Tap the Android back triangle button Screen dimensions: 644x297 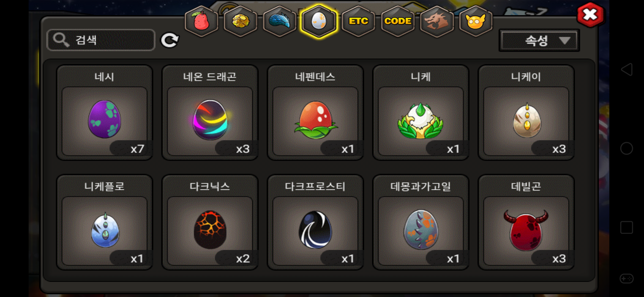click(627, 69)
